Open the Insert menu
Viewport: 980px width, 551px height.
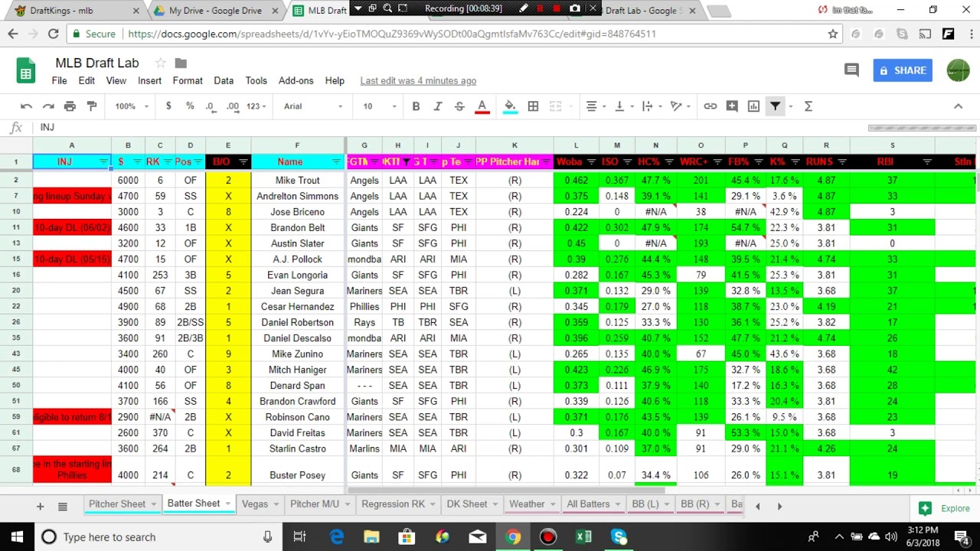149,80
